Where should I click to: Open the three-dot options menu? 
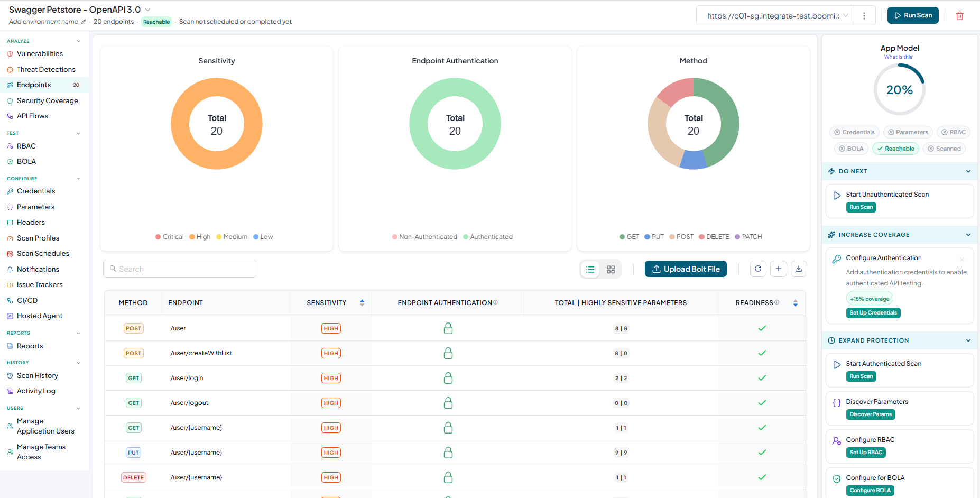(x=864, y=16)
